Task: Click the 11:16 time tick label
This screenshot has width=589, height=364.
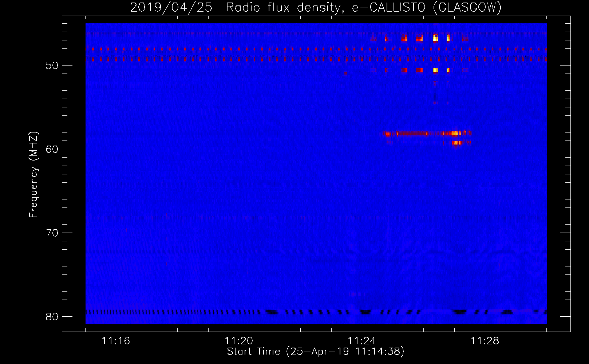Action: tap(116, 341)
